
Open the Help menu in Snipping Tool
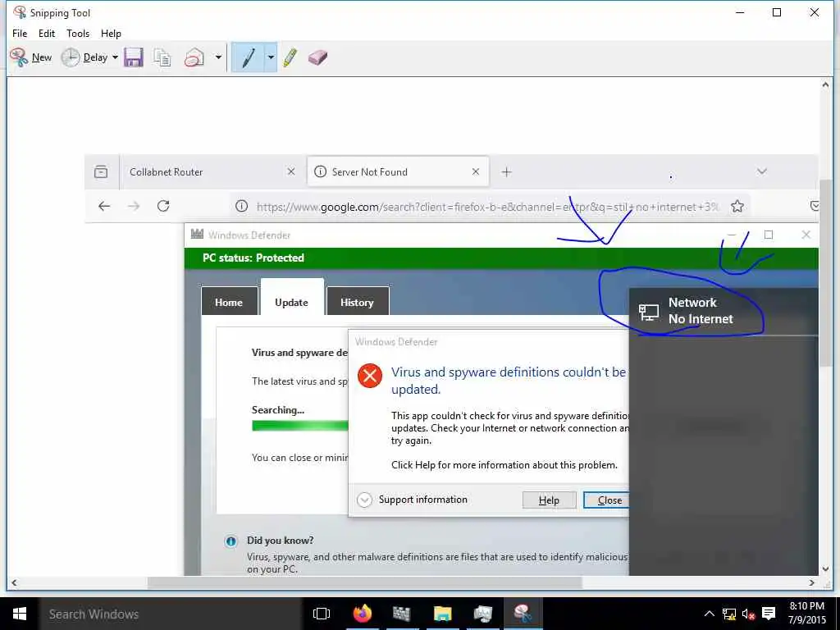pos(111,33)
